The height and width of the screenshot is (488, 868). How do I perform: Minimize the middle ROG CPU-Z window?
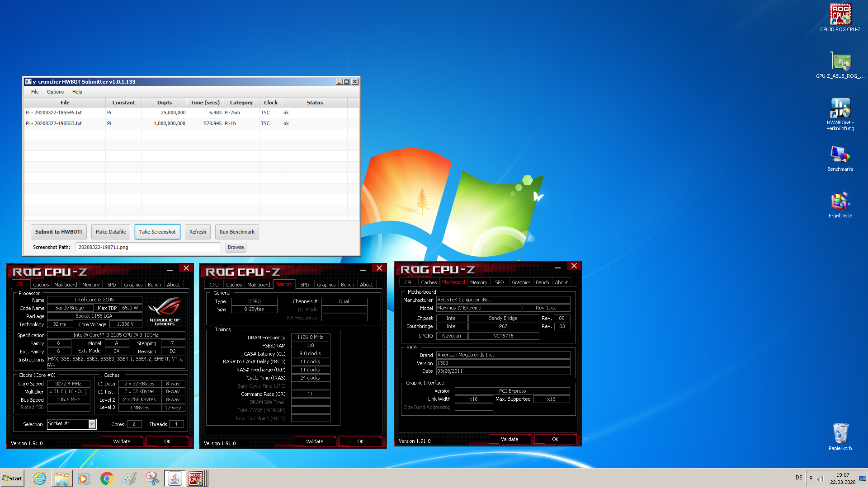coord(363,269)
